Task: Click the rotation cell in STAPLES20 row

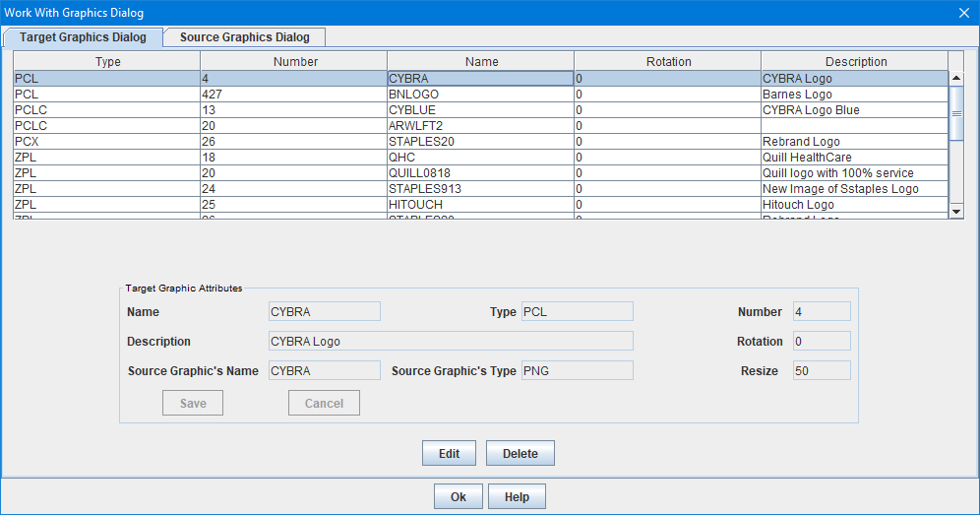Action: (x=667, y=142)
